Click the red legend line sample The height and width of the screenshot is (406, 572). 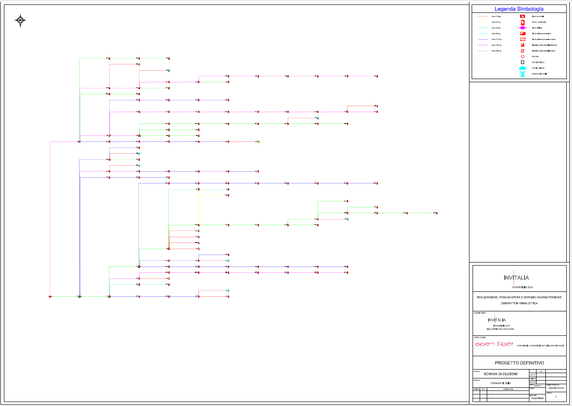click(x=483, y=16)
